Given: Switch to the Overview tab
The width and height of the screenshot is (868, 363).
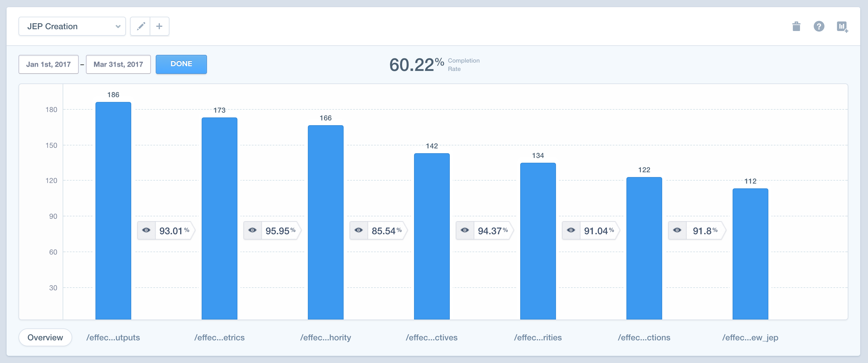Looking at the screenshot, I should [x=45, y=337].
